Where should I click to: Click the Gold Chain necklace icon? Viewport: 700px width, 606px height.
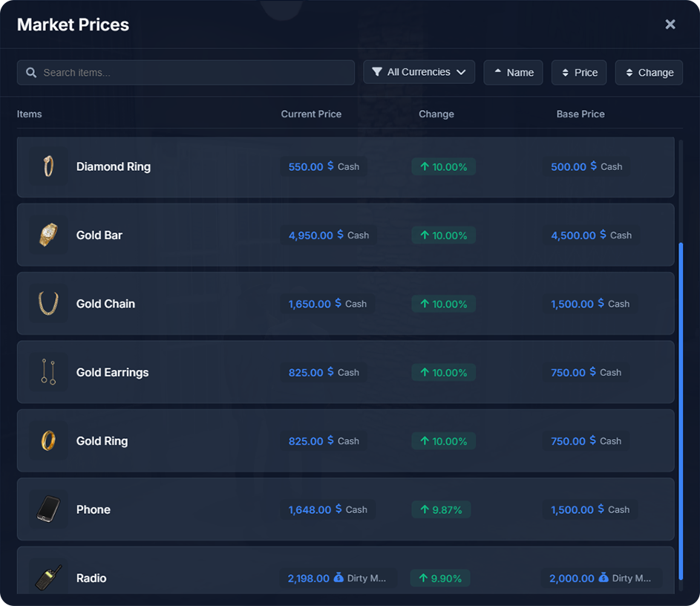click(x=48, y=303)
